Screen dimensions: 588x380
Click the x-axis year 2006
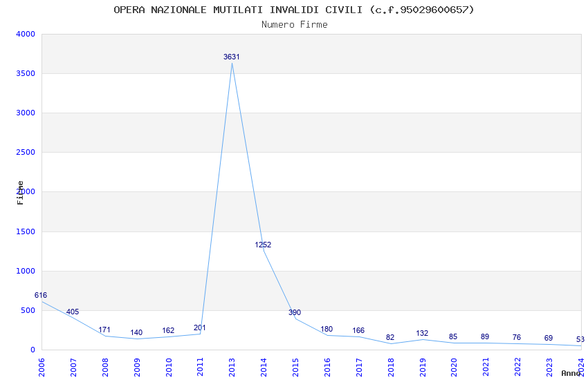[42, 368]
